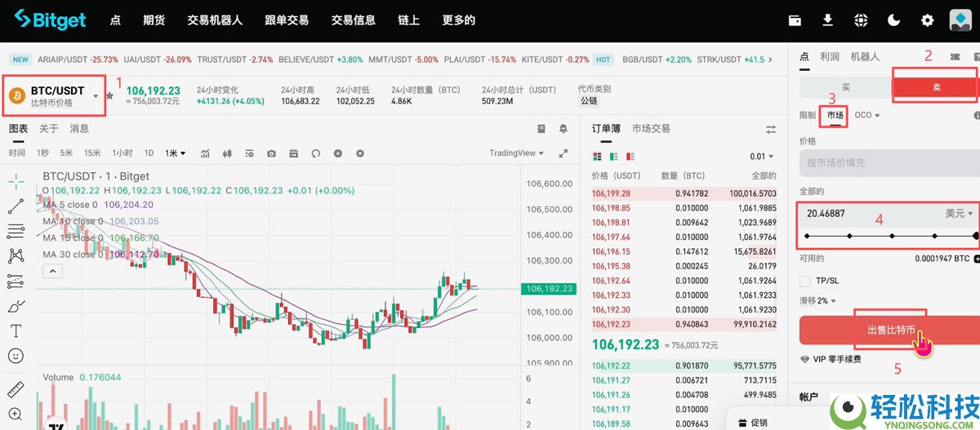Open the settings gear in header
The image size is (980, 430).
(x=927, y=20)
